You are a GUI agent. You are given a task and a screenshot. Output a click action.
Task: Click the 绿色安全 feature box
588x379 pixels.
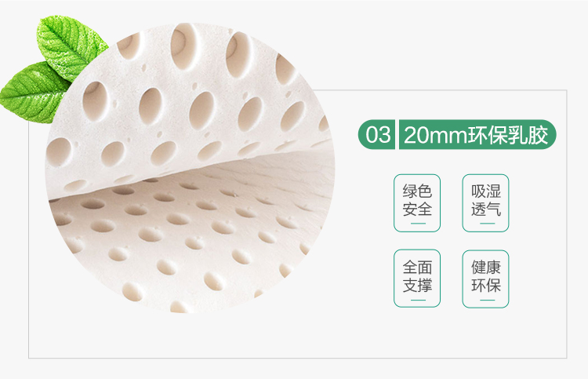tap(417, 203)
